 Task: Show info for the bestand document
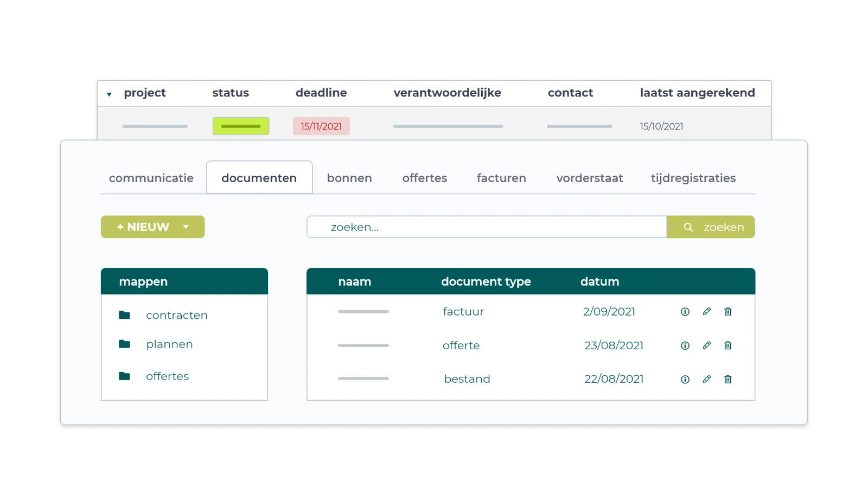click(685, 380)
